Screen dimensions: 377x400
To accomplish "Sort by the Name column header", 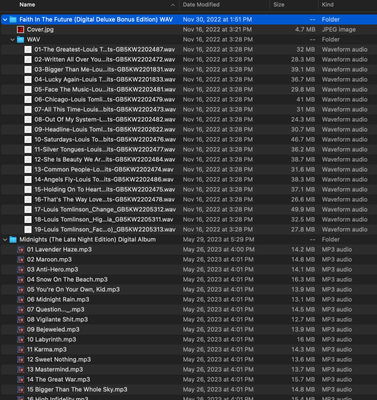I will (x=27, y=5).
